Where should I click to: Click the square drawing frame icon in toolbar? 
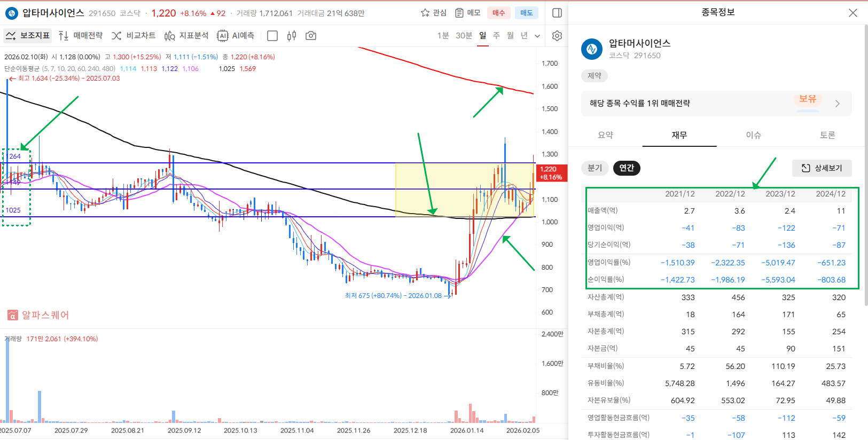click(x=272, y=36)
